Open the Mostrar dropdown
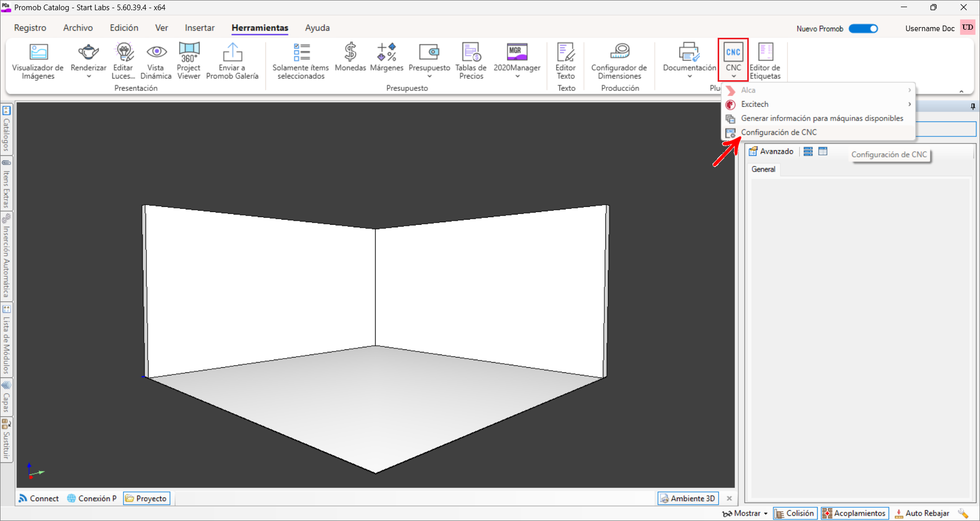Screen dimensions: 980x521 [x=745, y=513]
